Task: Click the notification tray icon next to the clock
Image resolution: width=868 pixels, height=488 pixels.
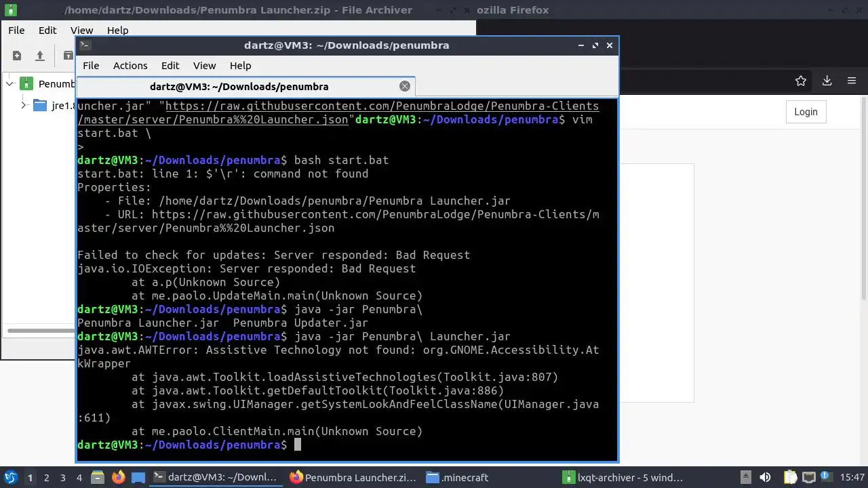Action: pyautogui.click(x=827, y=477)
